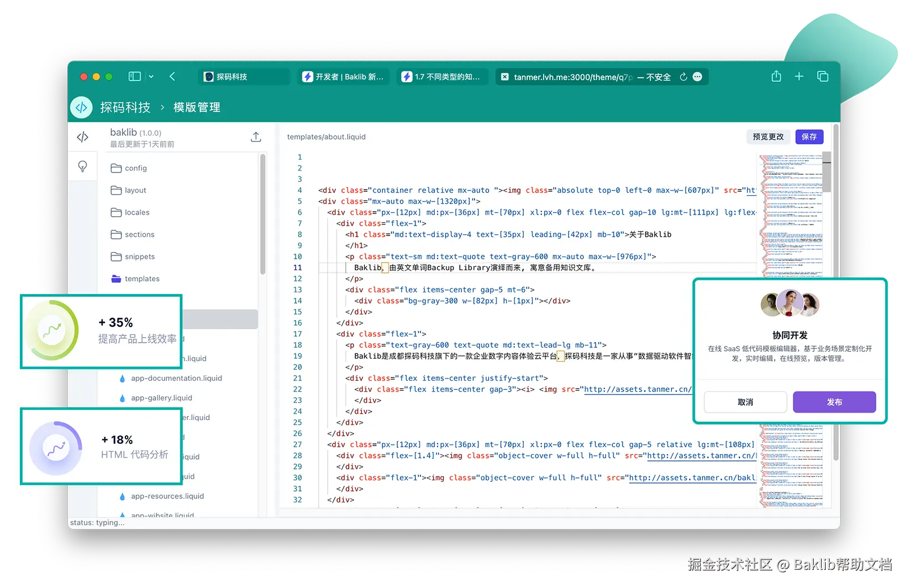Click the browser share icon
The image size is (908, 588).
(x=776, y=76)
